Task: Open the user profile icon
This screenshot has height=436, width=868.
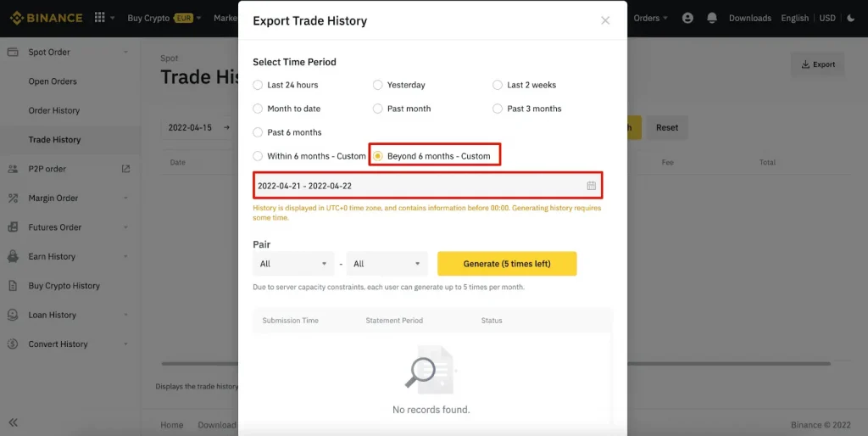Action: tap(687, 18)
